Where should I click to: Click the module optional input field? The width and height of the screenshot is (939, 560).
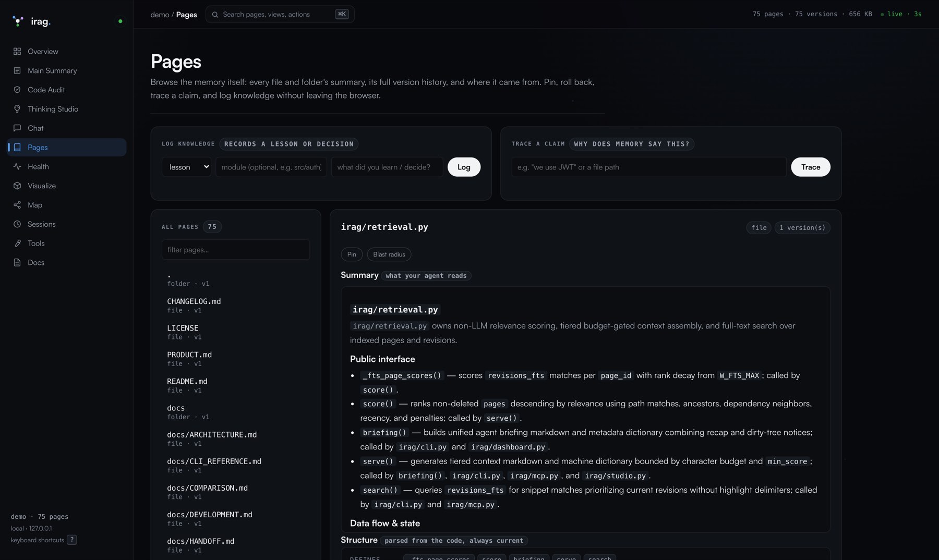(x=271, y=167)
